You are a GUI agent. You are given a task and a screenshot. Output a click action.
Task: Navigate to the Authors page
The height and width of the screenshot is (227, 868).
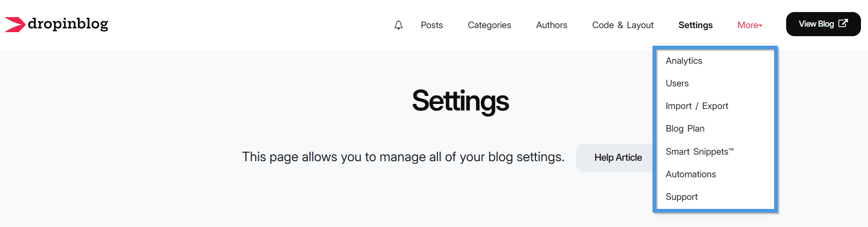[552, 25]
